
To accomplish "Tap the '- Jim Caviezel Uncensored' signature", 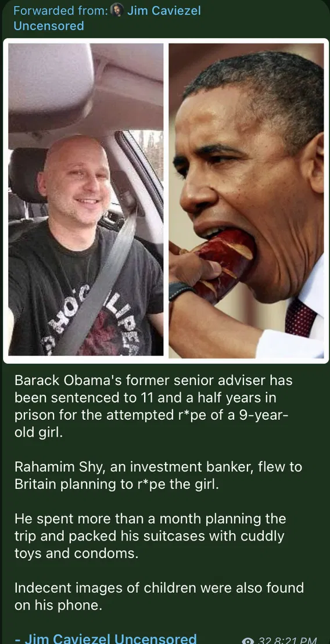I will tap(106, 638).
